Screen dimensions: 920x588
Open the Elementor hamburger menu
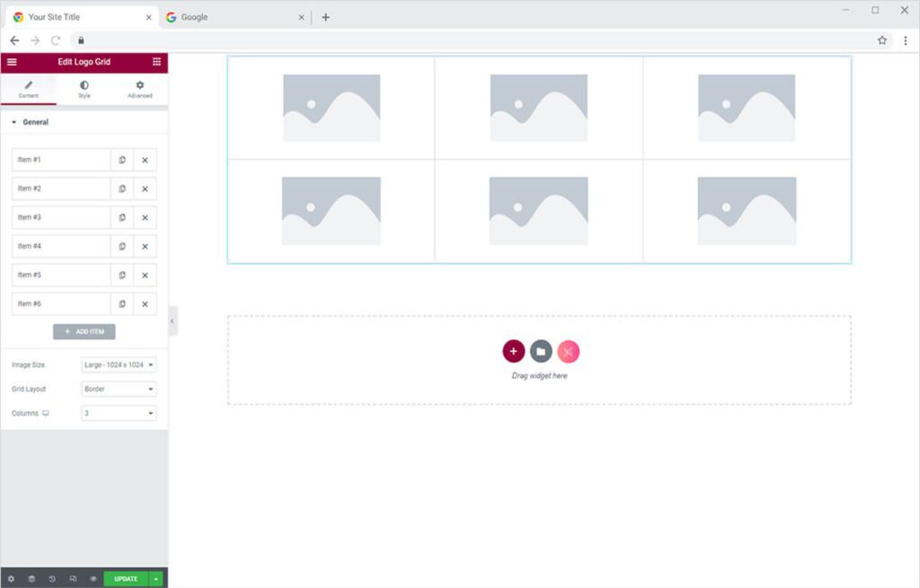click(x=12, y=62)
